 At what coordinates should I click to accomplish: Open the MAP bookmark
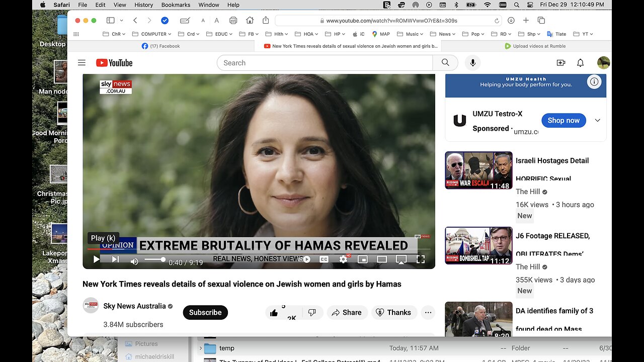pos(381,34)
